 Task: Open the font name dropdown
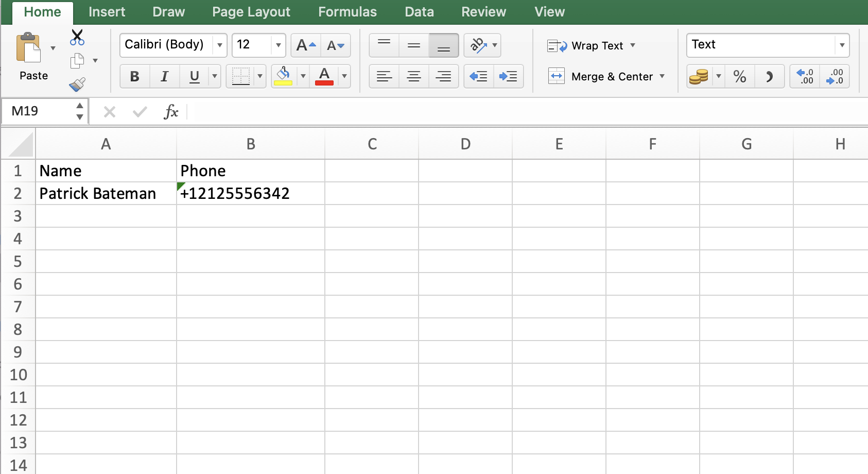click(220, 45)
